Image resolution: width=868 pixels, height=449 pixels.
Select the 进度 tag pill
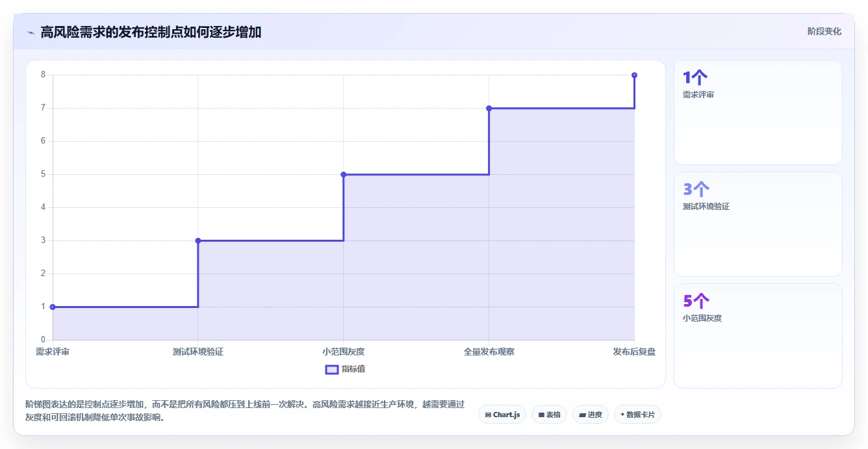pos(591,415)
